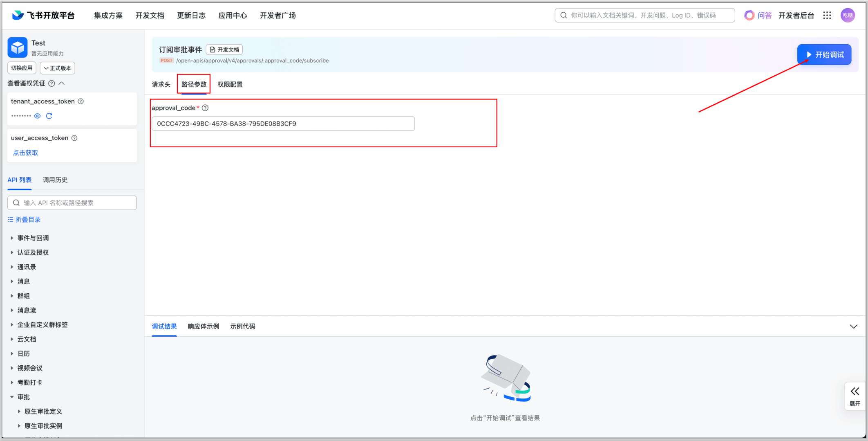Collapse the 查看鉴权凭证 section

tap(62, 83)
